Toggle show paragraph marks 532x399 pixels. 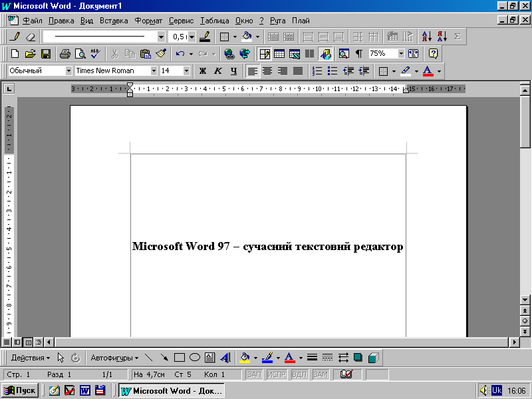pyautogui.click(x=359, y=54)
